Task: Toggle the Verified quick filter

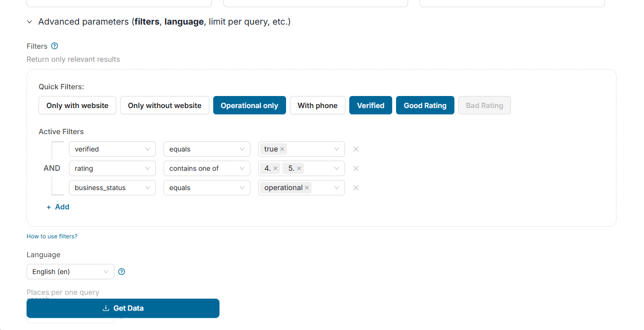Action: coord(370,105)
